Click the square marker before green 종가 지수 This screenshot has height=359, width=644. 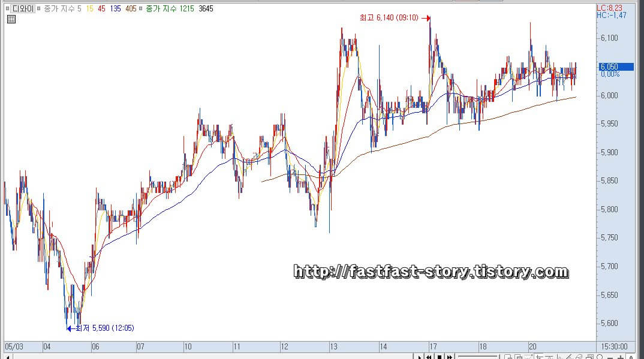click(140, 8)
